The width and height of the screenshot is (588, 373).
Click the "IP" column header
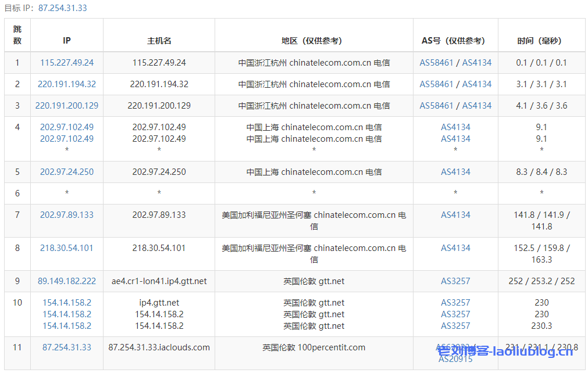point(67,41)
